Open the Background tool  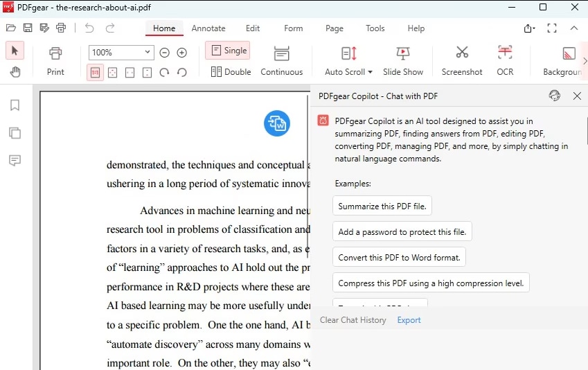click(562, 61)
